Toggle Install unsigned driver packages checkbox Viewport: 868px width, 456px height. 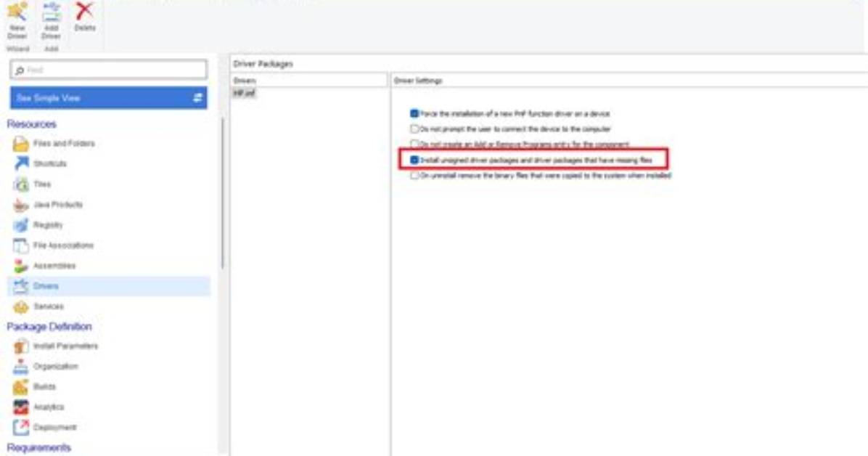point(414,160)
